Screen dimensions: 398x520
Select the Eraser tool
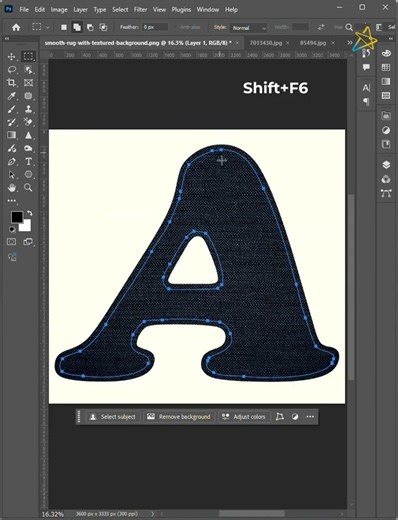pos(28,122)
